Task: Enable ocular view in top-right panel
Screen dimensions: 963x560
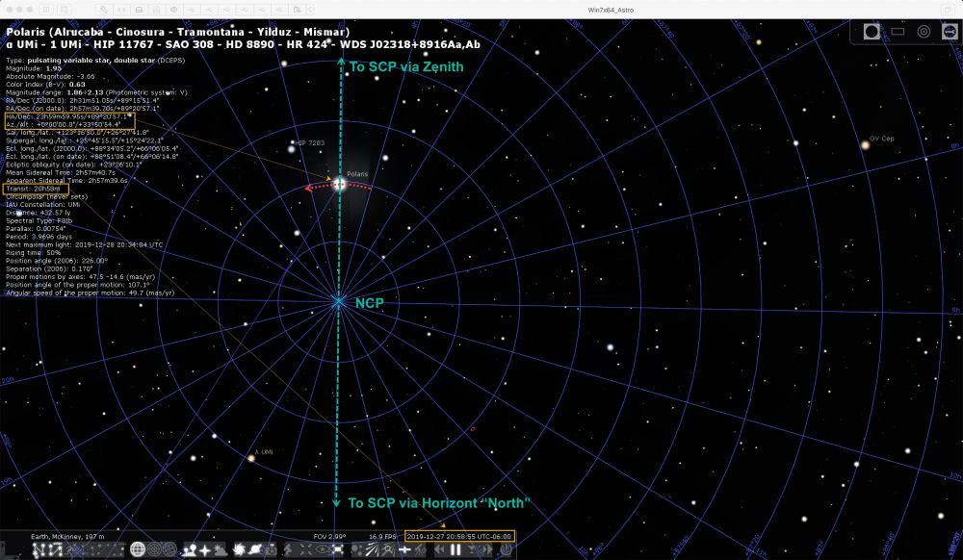Action: [x=872, y=32]
